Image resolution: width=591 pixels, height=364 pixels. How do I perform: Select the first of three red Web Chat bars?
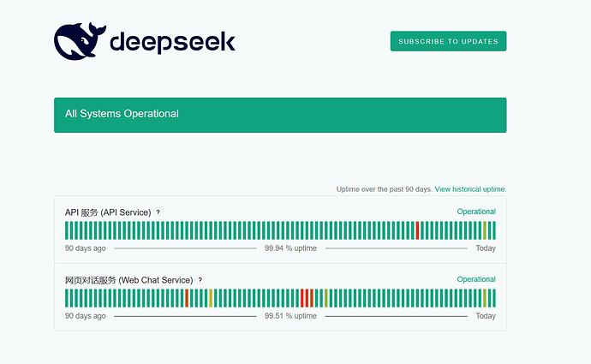pyautogui.click(x=301, y=298)
